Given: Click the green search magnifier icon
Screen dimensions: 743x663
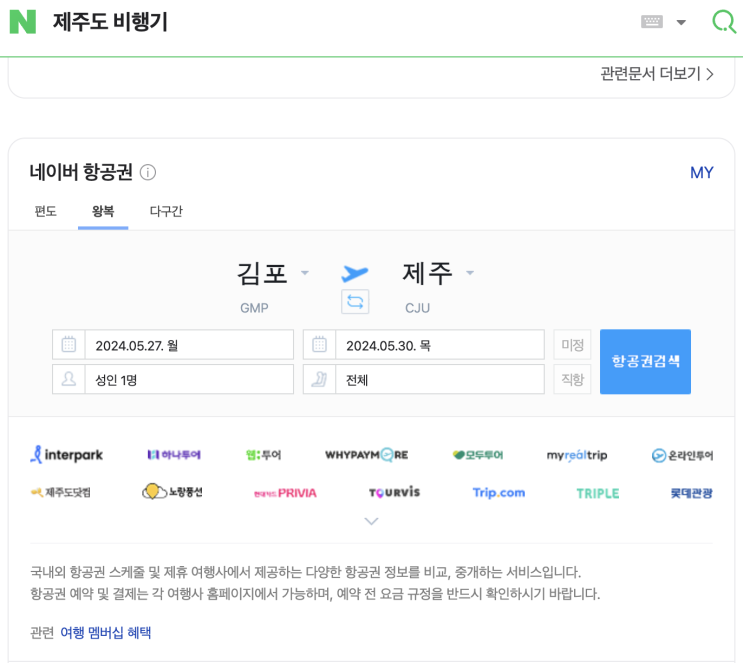Looking at the screenshot, I should (x=724, y=21).
